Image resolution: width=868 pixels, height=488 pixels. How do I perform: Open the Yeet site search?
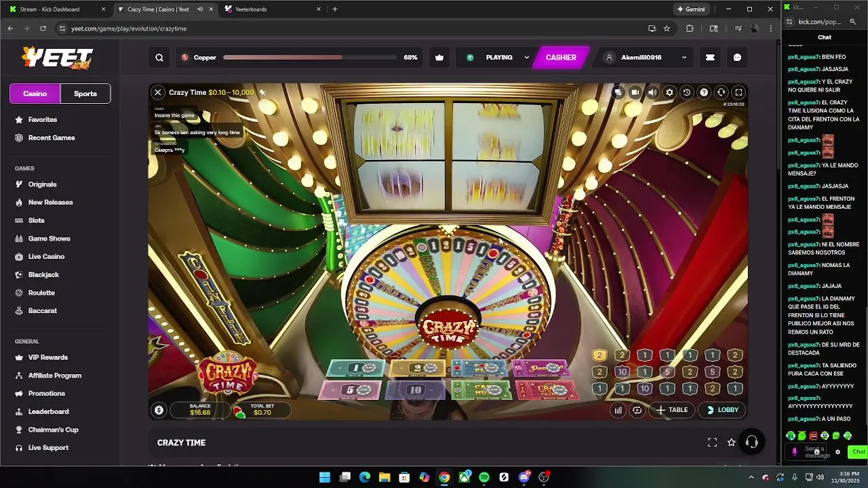159,58
